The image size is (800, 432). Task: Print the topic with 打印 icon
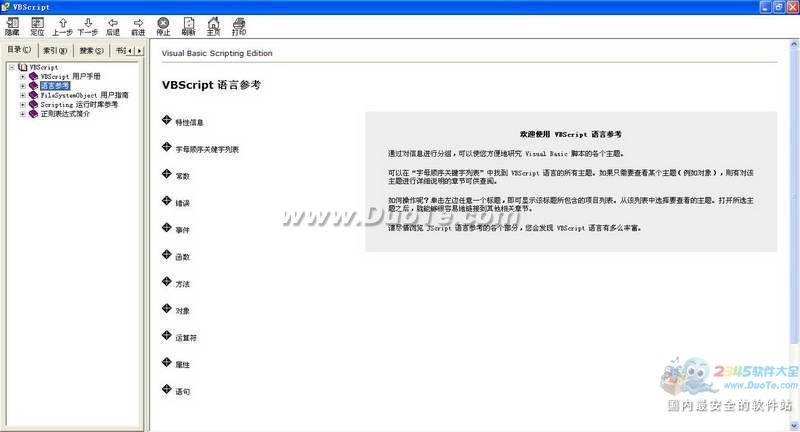(239, 26)
